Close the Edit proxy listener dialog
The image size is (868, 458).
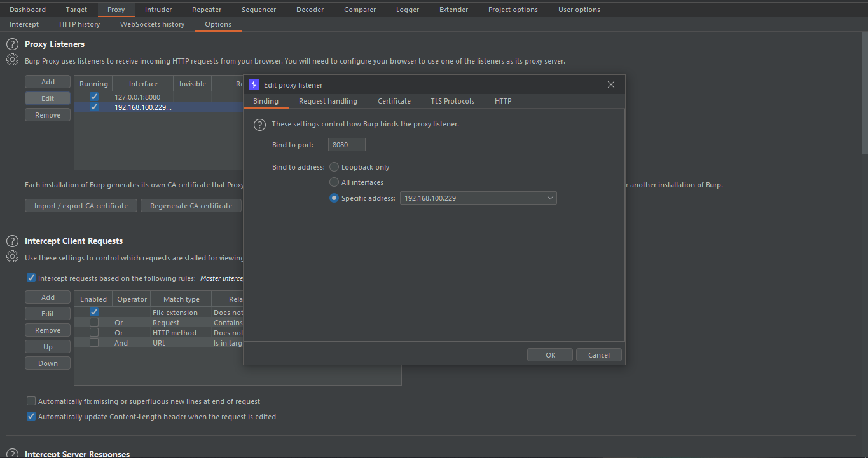coord(611,85)
